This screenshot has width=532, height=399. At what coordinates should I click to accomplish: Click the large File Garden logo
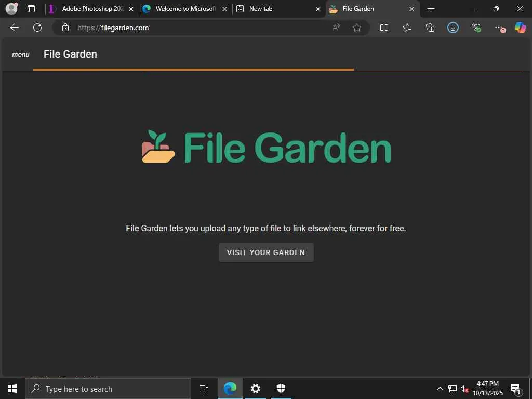click(x=267, y=147)
